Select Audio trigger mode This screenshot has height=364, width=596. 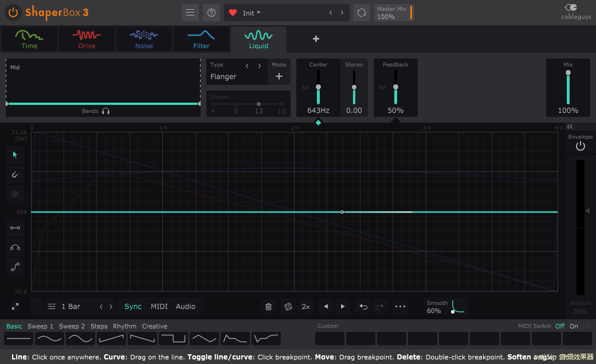[186, 307]
